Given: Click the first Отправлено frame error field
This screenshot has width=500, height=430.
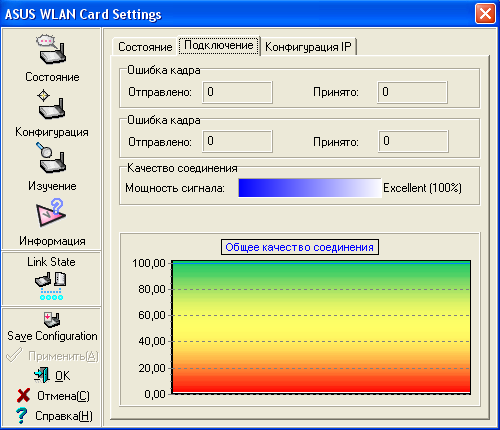Looking at the screenshot, I should 237,92.
